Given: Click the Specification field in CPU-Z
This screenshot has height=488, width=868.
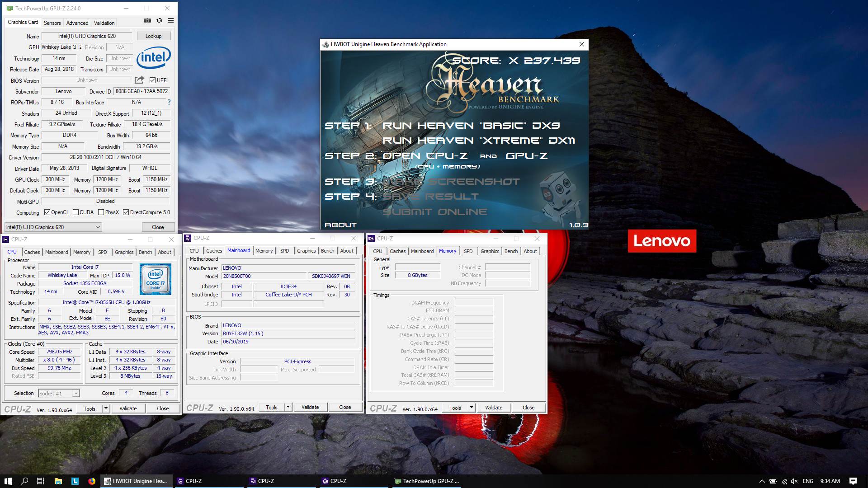Looking at the screenshot, I should point(106,303).
